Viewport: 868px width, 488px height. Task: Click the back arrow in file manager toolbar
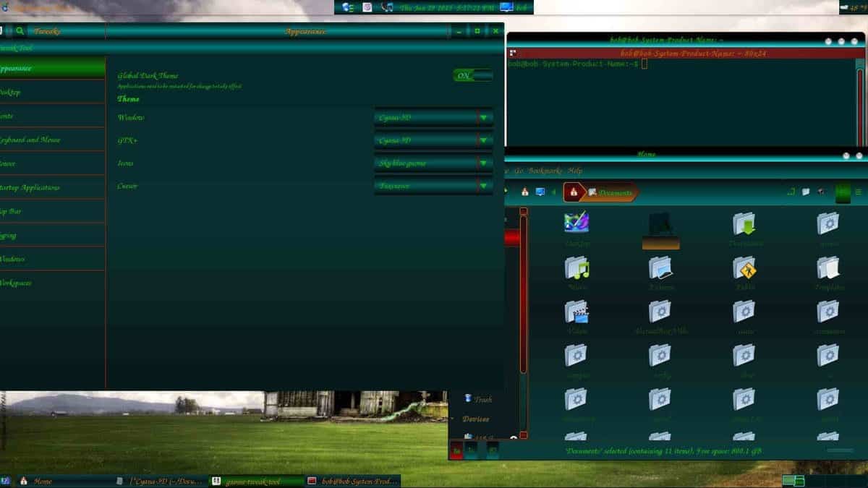tap(554, 192)
